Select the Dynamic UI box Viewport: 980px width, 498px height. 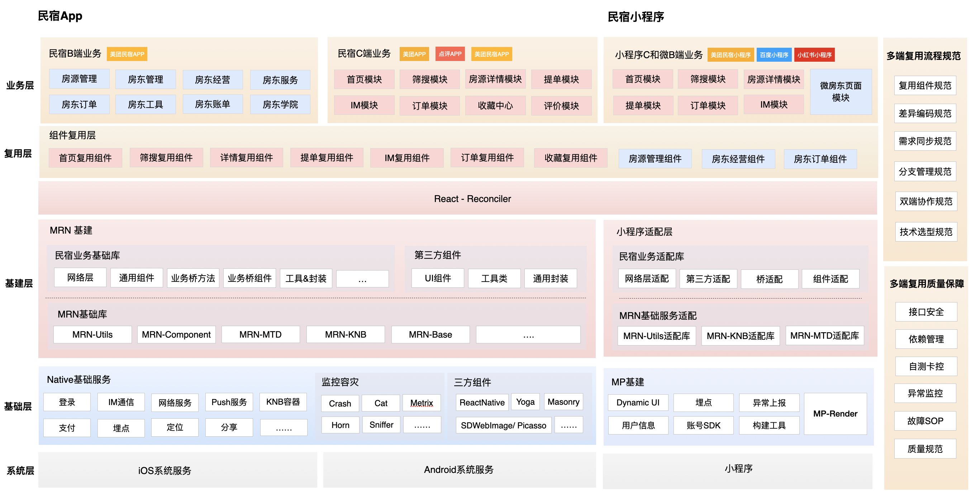(638, 403)
